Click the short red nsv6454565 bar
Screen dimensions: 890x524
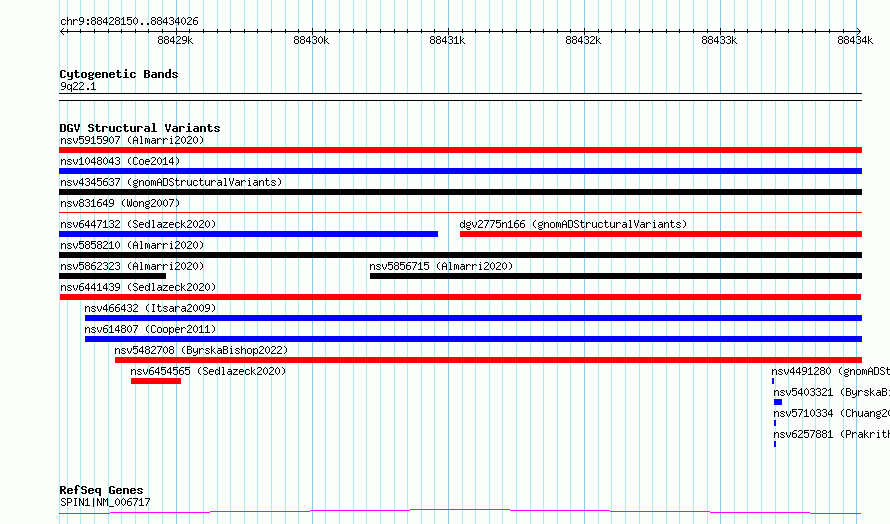[x=156, y=381]
